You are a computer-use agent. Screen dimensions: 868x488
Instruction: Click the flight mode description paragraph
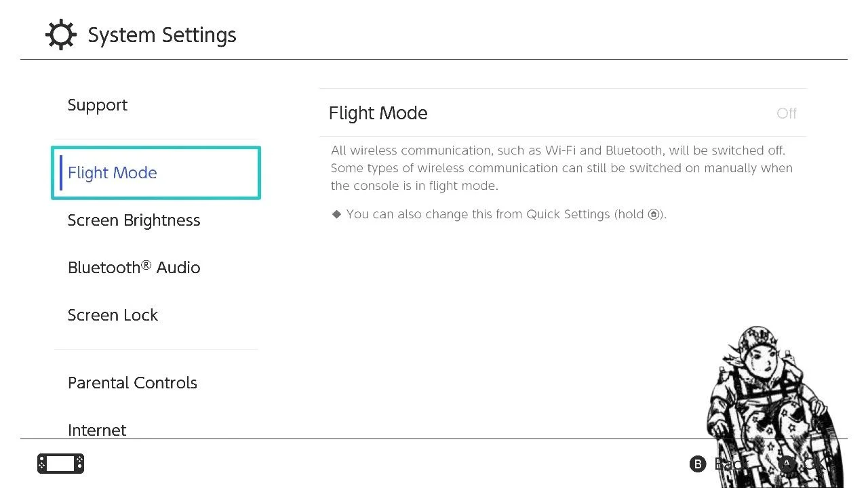(561, 168)
